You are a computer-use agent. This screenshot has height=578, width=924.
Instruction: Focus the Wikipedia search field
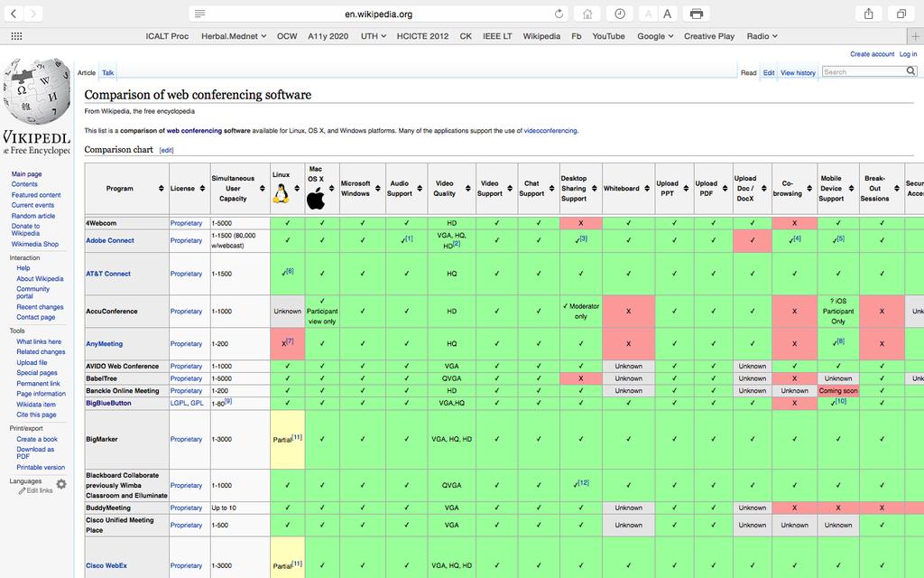pyautogui.click(x=864, y=71)
